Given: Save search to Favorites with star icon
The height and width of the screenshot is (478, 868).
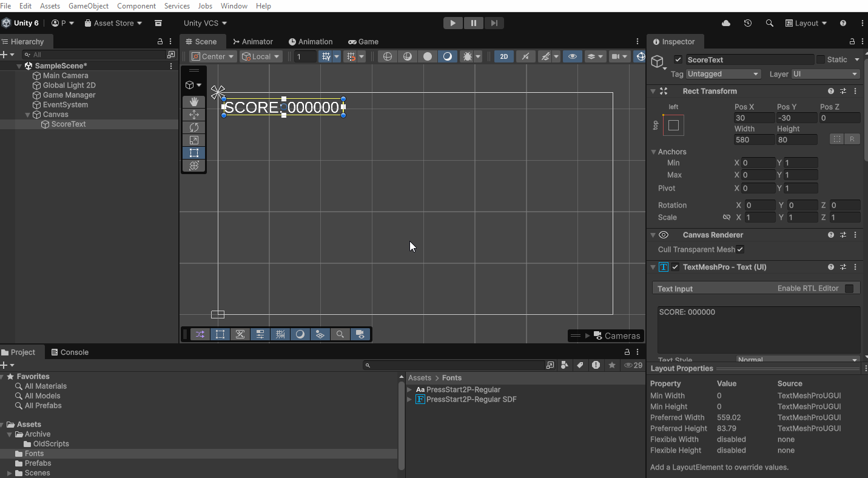Looking at the screenshot, I should pos(612,365).
